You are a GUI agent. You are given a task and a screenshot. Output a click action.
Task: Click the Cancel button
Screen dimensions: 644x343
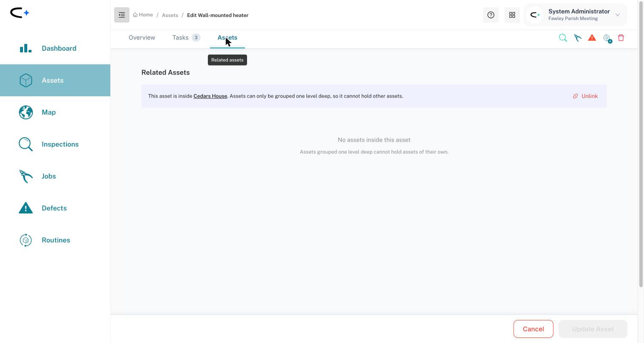point(533,329)
